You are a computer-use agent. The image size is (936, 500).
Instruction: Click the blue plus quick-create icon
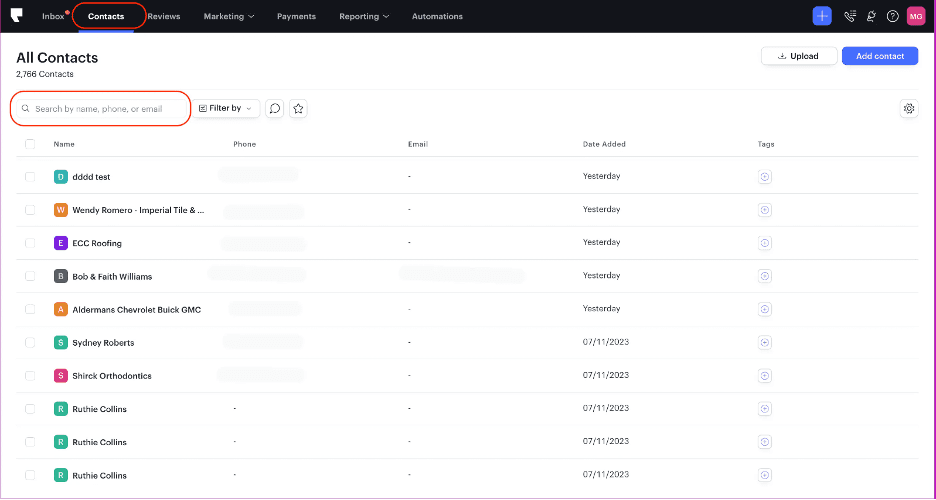pyautogui.click(x=822, y=16)
